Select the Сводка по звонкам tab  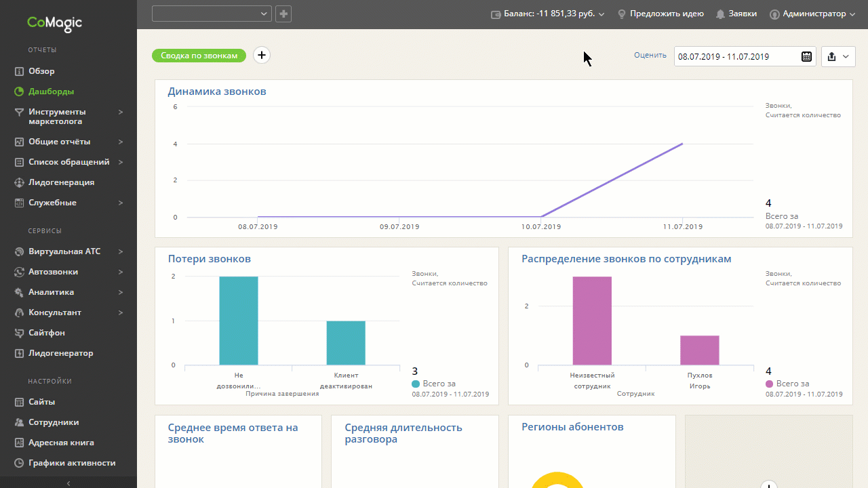coord(199,56)
